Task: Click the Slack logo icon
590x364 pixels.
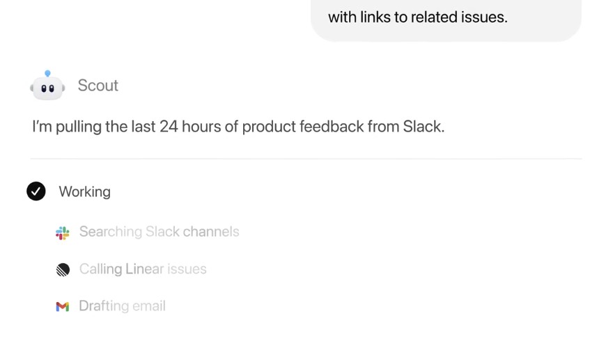Action: coord(63,232)
